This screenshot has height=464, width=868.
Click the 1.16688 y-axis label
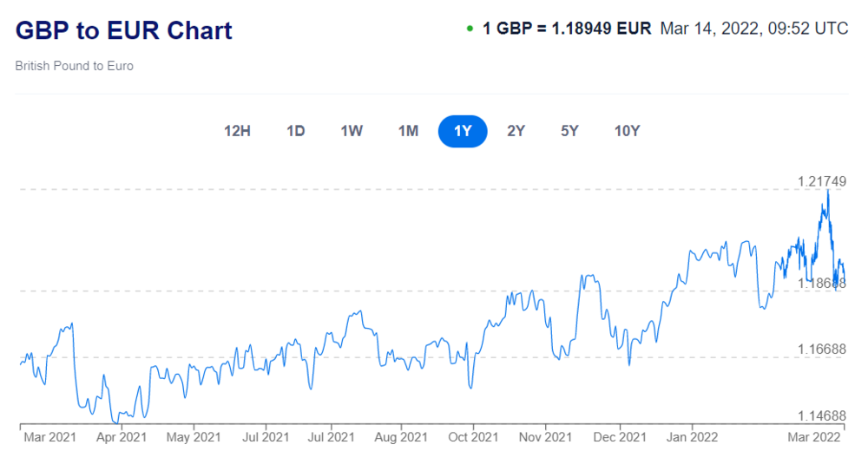[821, 349]
